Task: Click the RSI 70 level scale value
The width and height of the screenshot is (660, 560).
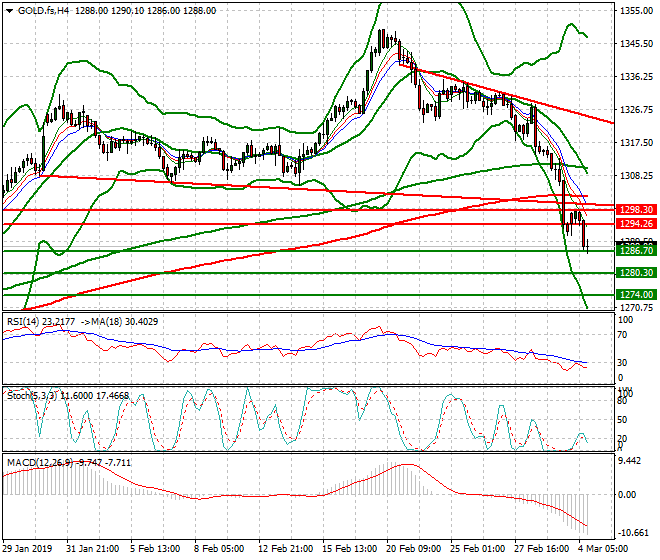Action: tap(623, 336)
